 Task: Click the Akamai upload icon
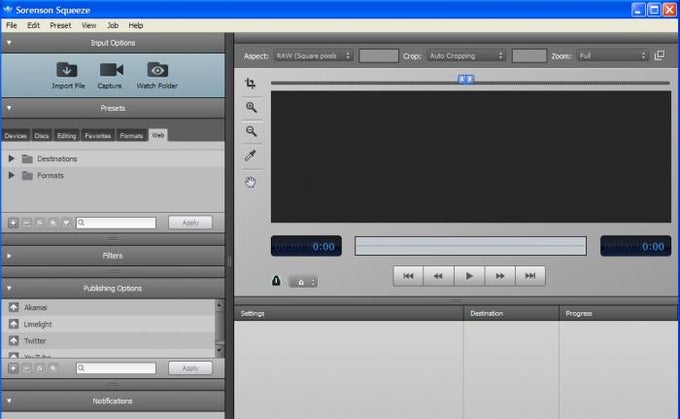coord(13,307)
